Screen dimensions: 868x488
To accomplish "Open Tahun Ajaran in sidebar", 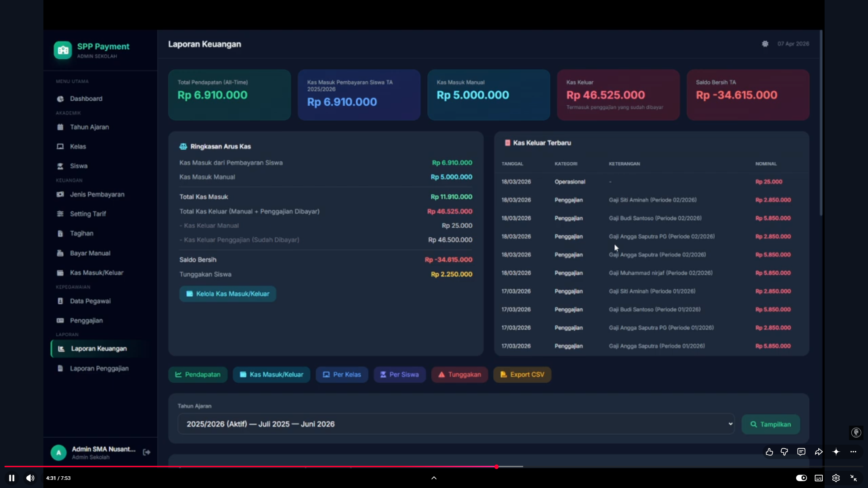I will click(89, 127).
